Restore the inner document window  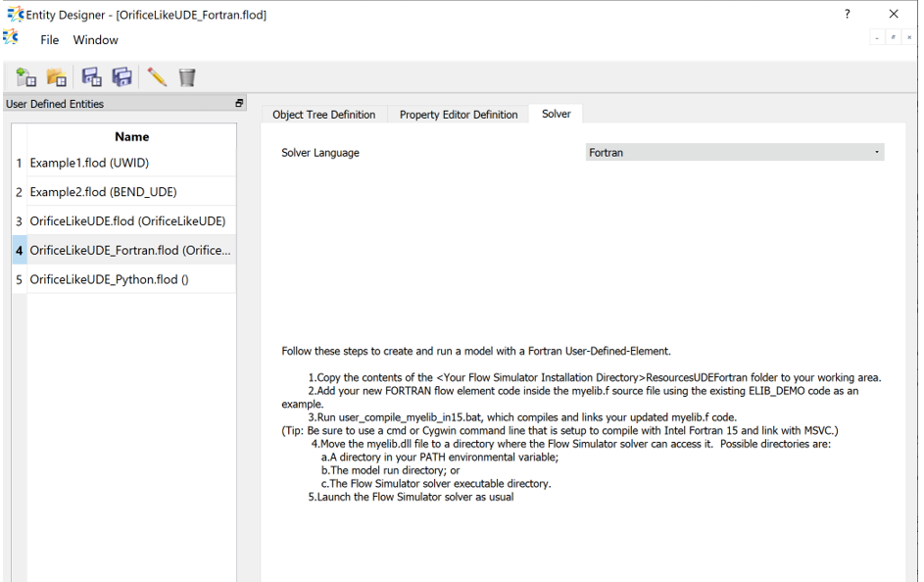[x=893, y=37]
